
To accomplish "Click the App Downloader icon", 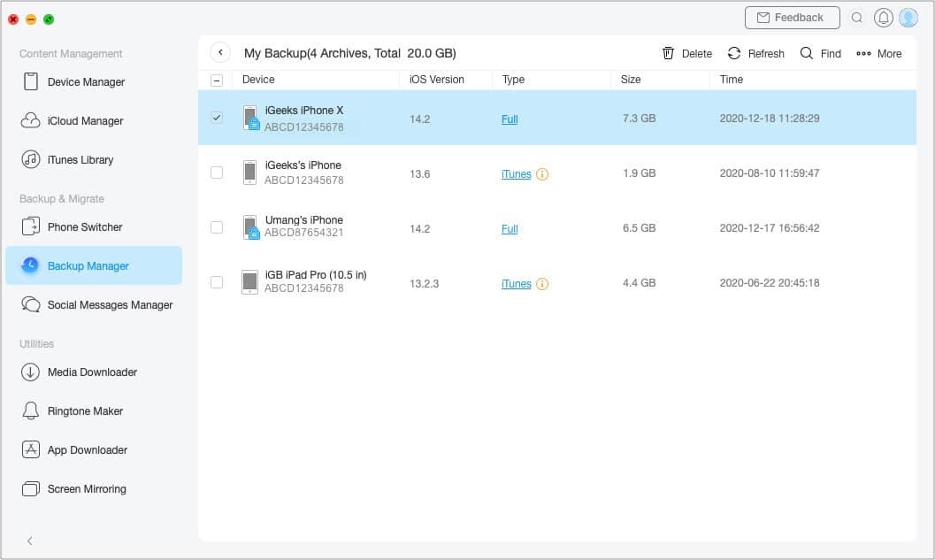I will 30,449.
